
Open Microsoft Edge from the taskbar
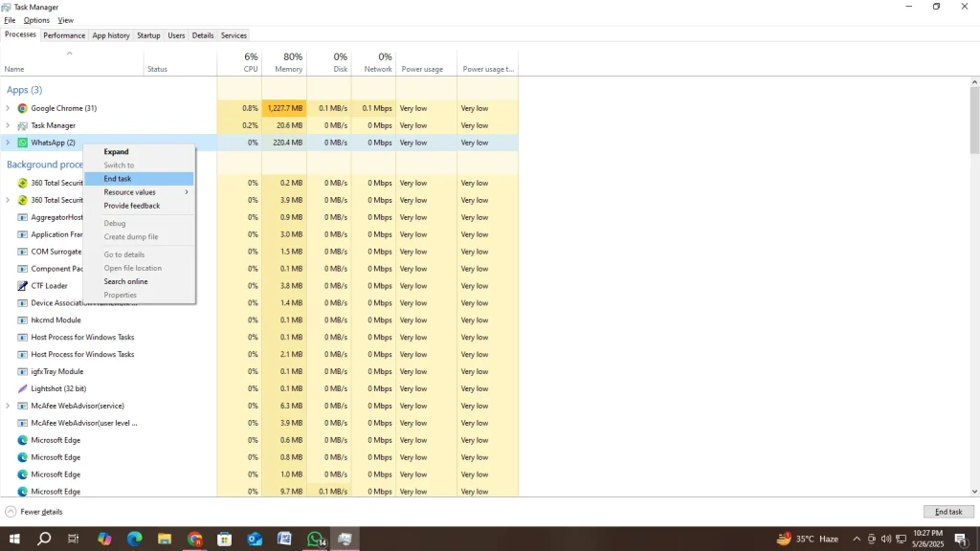click(x=134, y=539)
